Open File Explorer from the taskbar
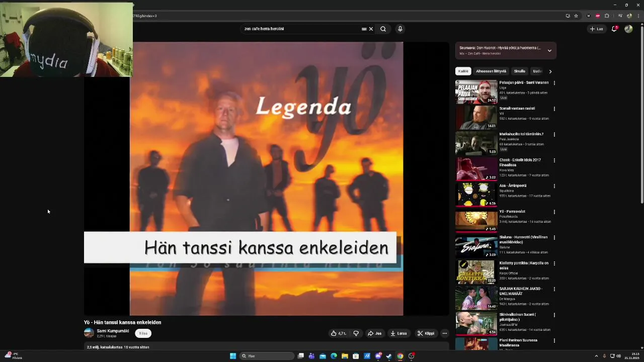The height and width of the screenshot is (362, 644). 345,356
